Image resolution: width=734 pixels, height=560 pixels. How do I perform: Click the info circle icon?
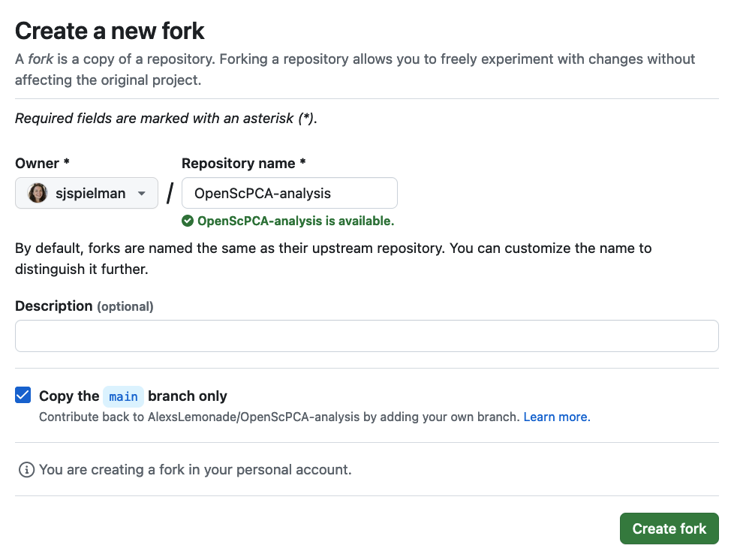[x=26, y=470]
